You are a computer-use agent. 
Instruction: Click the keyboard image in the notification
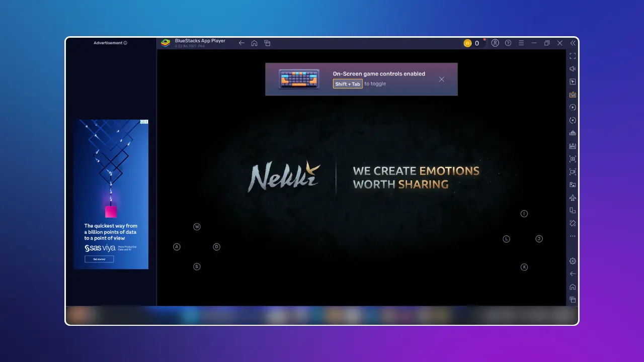pyautogui.click(x=299, y=79)
